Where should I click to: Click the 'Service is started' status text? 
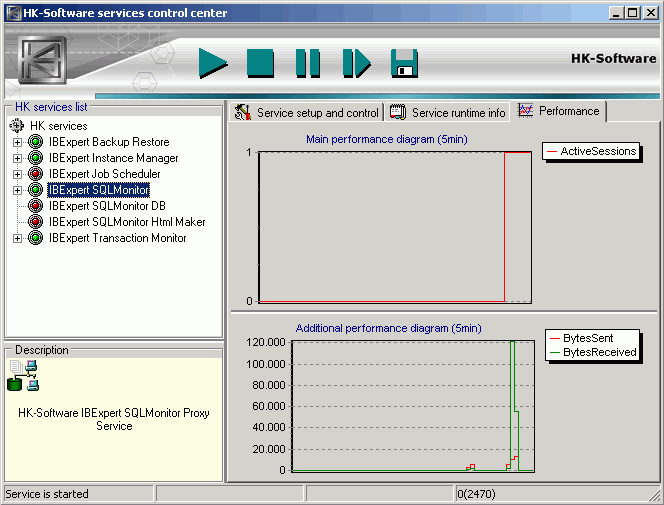click(x=47, y=494)
